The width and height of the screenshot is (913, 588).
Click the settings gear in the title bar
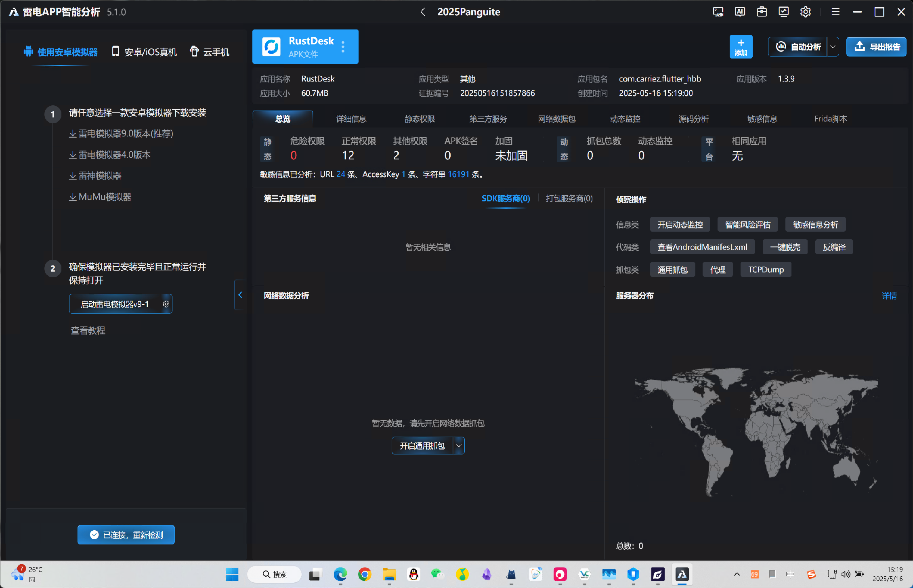click(x=805, y=12)
